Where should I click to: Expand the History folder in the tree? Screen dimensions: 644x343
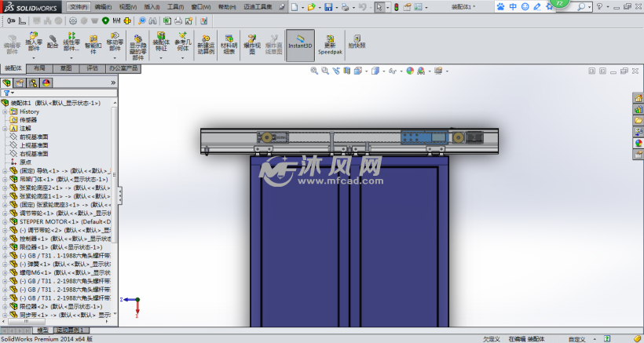5,111
